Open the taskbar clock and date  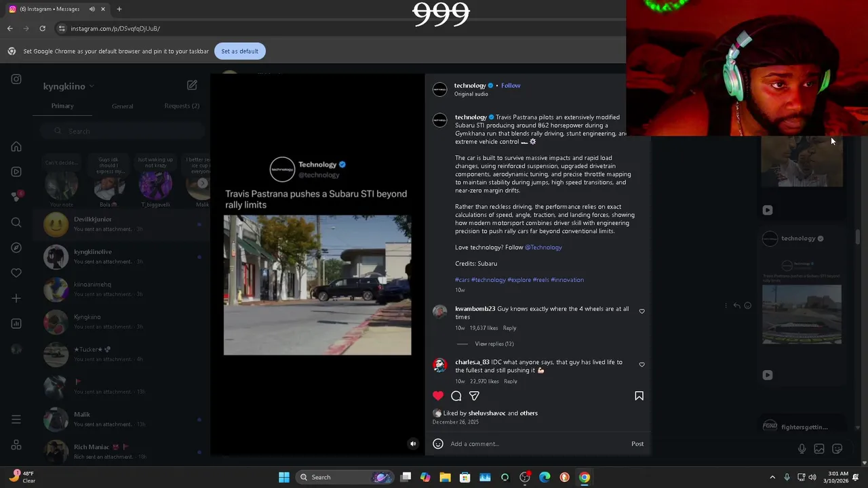click(835, 477)
